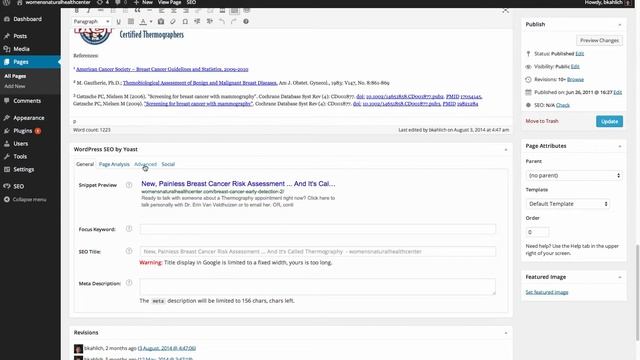Screen dimensions: 640x360
Task: Open the text color picker arrow
Action: point(151,22)
